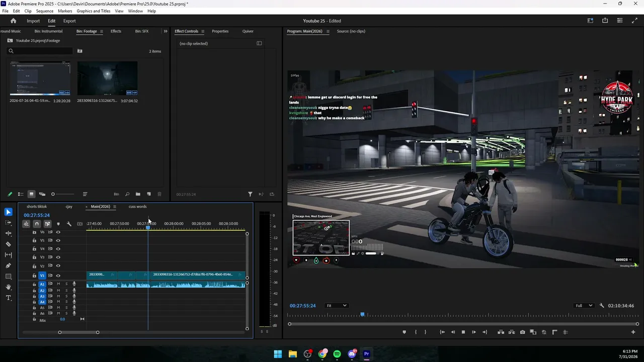Click the Effect Controls filter icon
Viewport: 644px width, 362px height.
pos(250,194)
